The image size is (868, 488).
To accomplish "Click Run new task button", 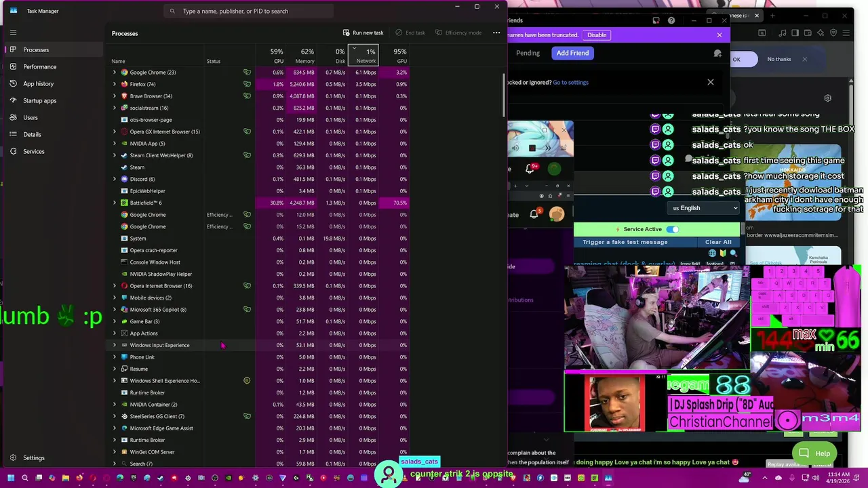I will coord(363,33).
